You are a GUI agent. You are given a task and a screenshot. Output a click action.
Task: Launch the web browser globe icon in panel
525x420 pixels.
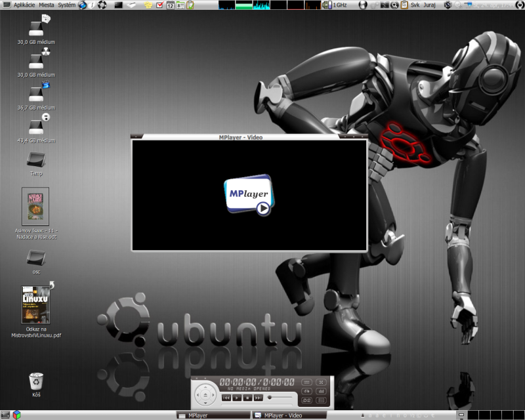tap(82, 5)
